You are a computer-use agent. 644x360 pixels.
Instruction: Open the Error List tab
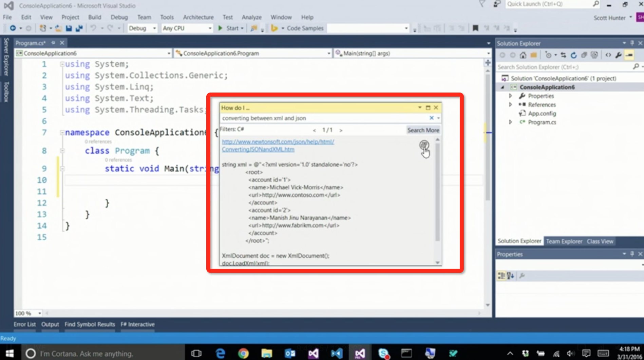24,324
